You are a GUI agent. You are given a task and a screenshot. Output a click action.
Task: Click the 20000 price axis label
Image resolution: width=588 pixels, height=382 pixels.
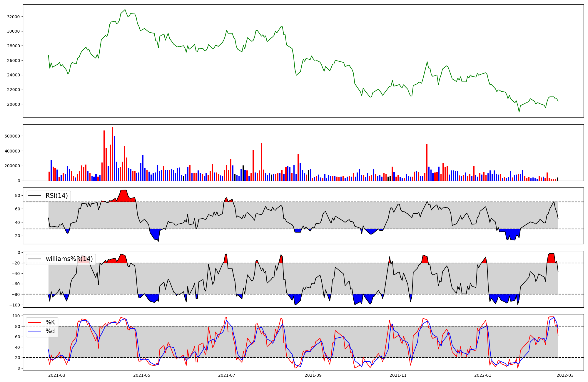(x=14, y=104)
